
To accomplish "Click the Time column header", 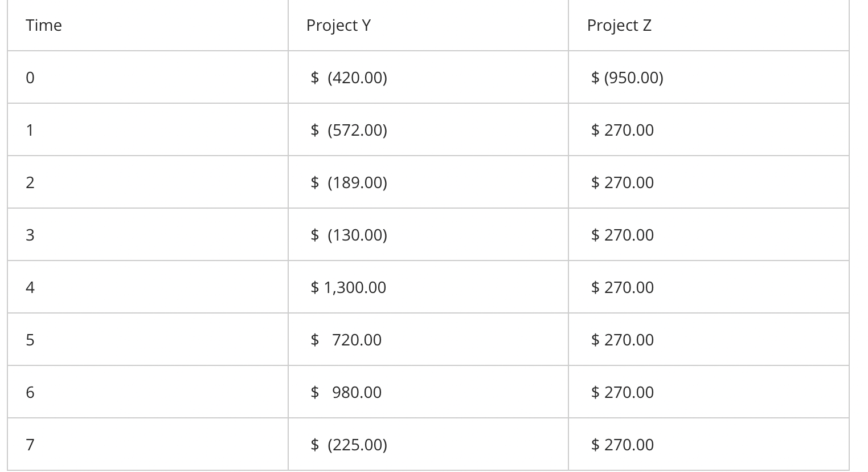I will point(44,26).
